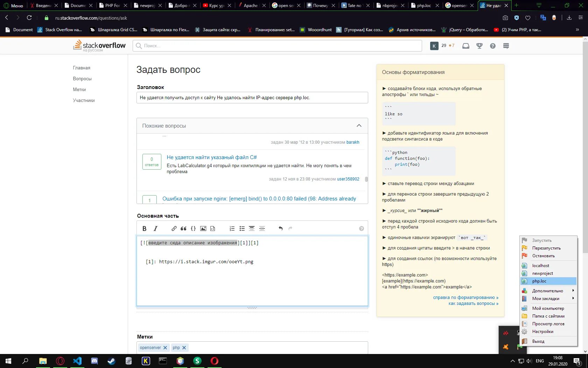The image size is (588, 368).
Task: Open Участники in left navigation
Action: coord(84,101)
